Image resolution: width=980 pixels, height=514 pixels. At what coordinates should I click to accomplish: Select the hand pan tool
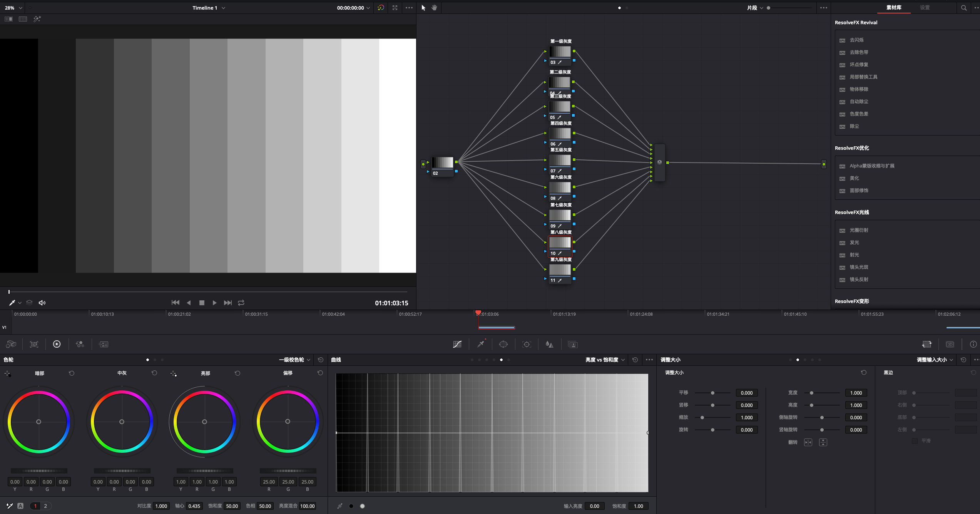point(434,8)
